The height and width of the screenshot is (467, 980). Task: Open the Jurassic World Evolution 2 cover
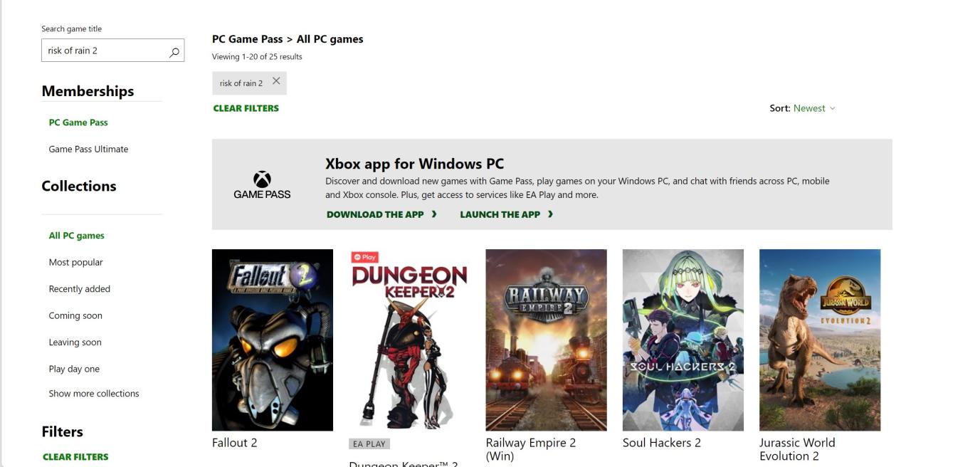(x=820, y=340)
